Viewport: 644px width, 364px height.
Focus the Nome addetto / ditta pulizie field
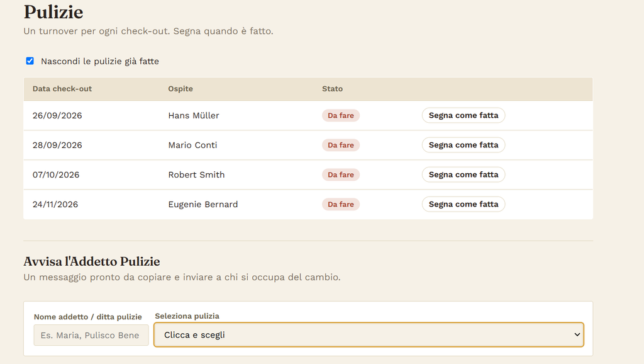coord(91,335)
